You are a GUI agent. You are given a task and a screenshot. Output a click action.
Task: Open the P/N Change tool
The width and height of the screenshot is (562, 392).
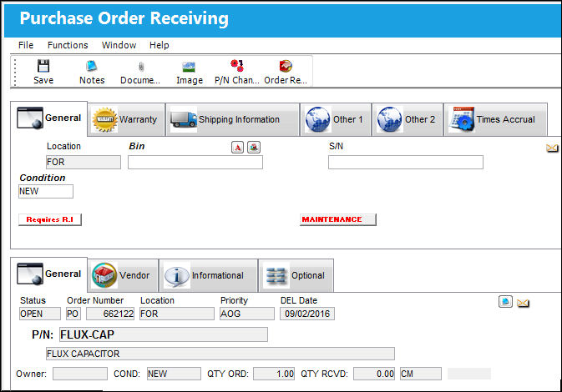coord(236,72)
